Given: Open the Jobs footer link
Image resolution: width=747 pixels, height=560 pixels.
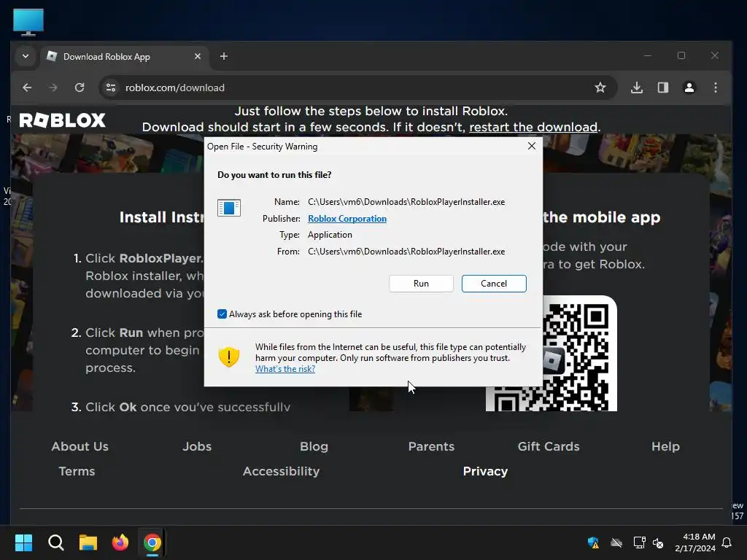Looking at the screenshot, I should [x=197, y=446].
